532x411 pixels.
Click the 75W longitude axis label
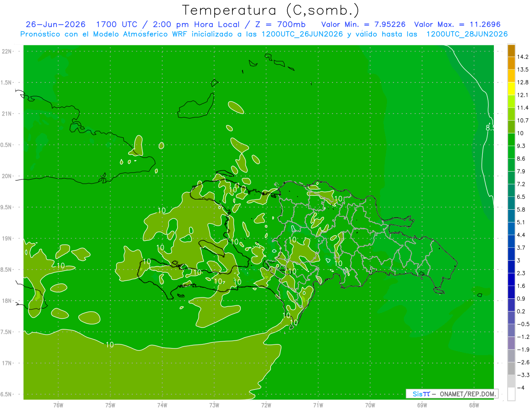click(110, 405)
